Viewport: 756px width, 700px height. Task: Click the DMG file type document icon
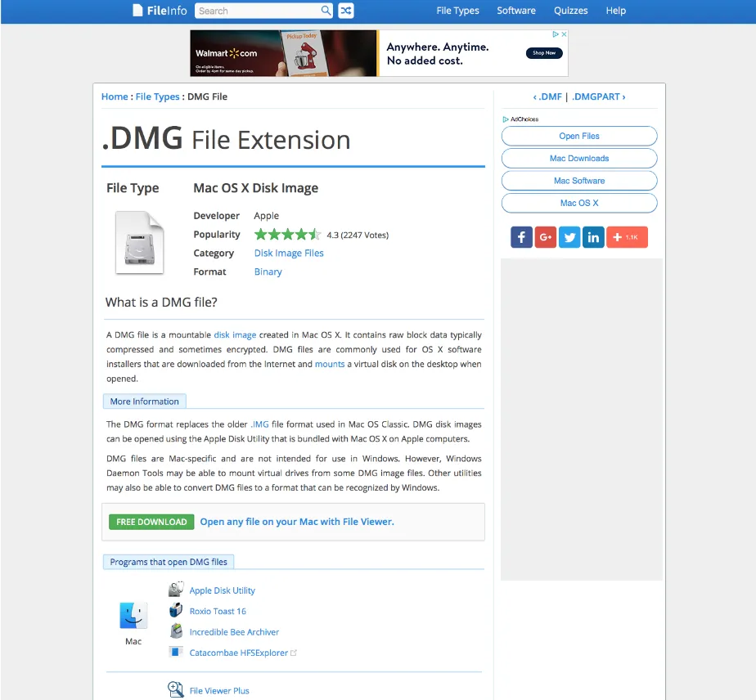pos(139,241)
